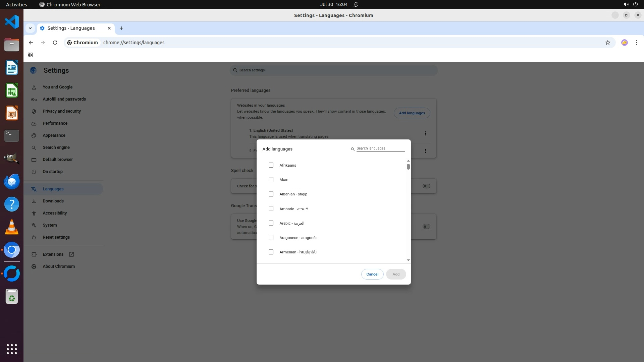Tick the Albanian - shqip checkbox
Viewport: 644px width, 362px height.
[271, 194]
